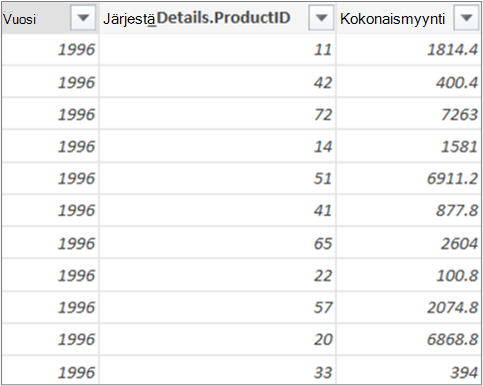Click the cell with ProductID 42

218,82
